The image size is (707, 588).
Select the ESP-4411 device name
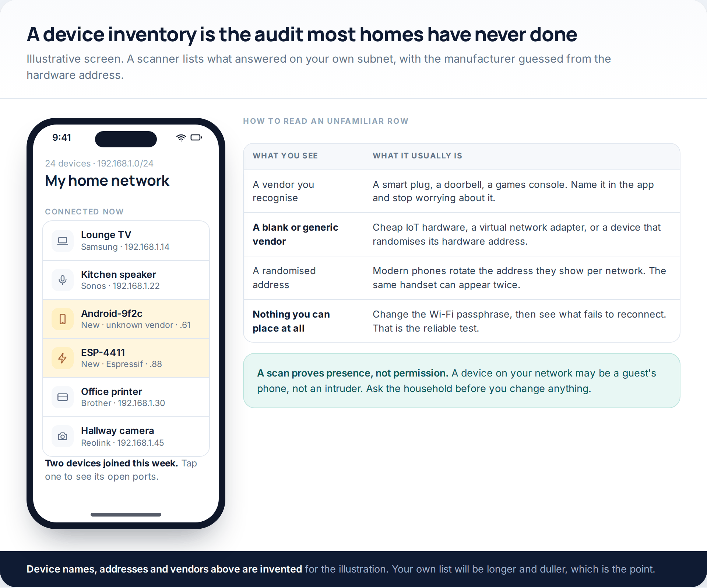(x=103, y=353)
